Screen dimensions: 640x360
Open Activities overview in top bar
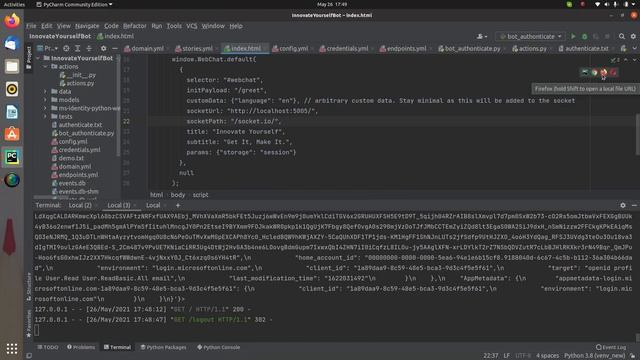pos(14,4)
